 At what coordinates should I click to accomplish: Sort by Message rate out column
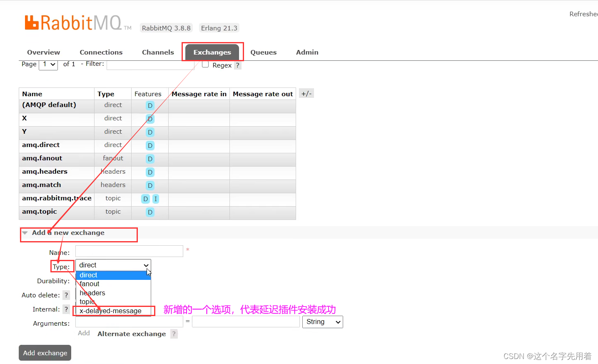[x=263, y=94]
